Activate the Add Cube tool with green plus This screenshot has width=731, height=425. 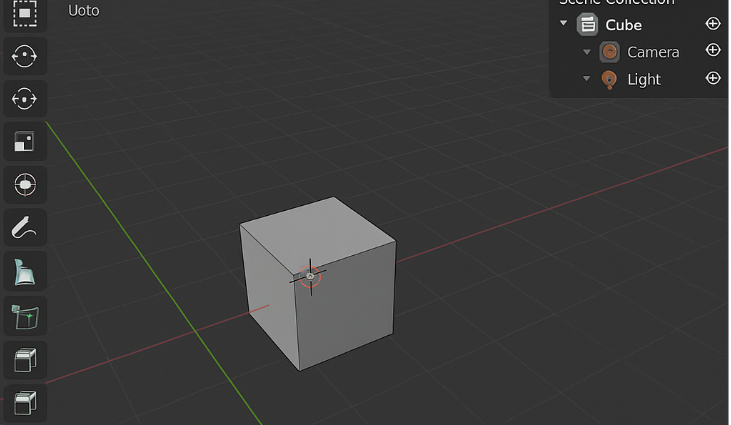click(x=25, y=316)
